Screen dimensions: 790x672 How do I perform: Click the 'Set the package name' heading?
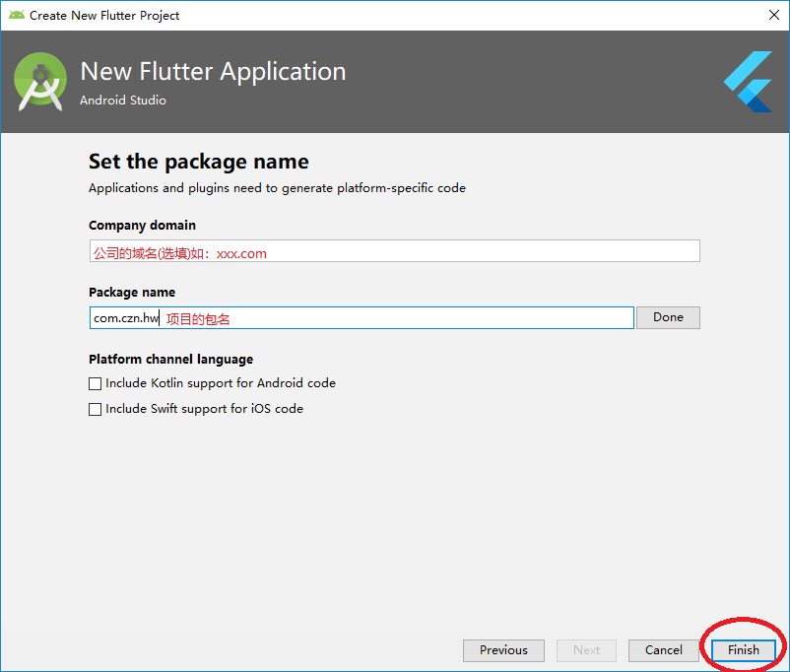click(x=199, y=162)
